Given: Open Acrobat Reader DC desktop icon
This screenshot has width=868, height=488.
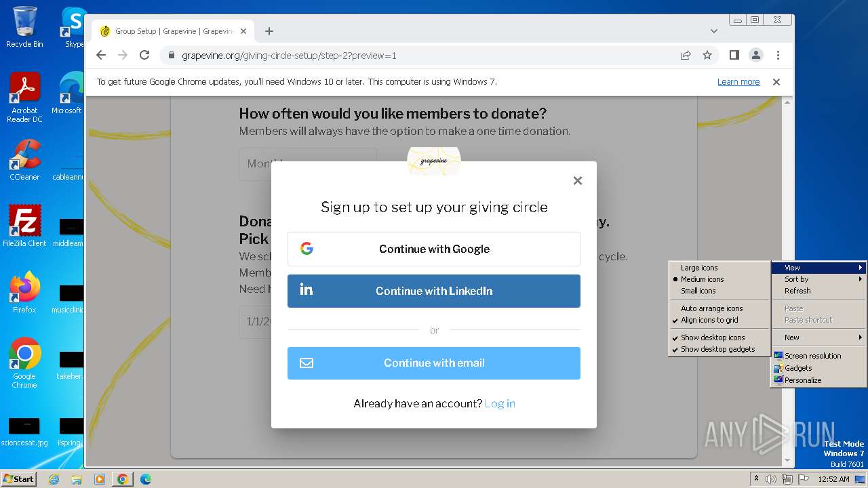Looking at the screenshot, I should 24,98.
